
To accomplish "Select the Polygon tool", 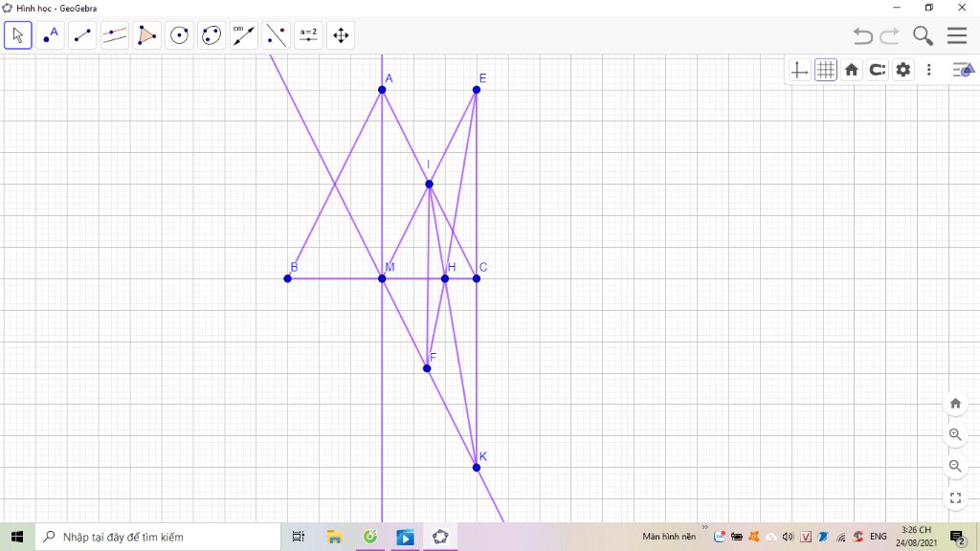I will coord(146,35).
